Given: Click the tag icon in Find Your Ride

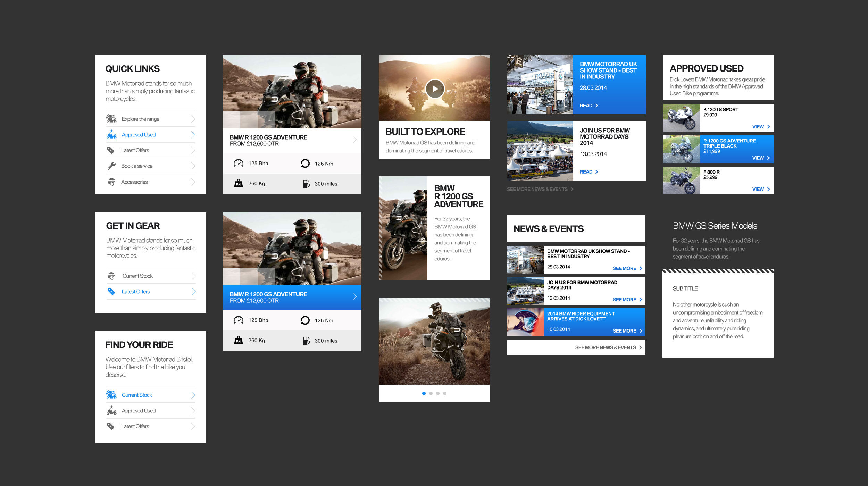Looking at the screenshot, I should (x=110, y=426).
